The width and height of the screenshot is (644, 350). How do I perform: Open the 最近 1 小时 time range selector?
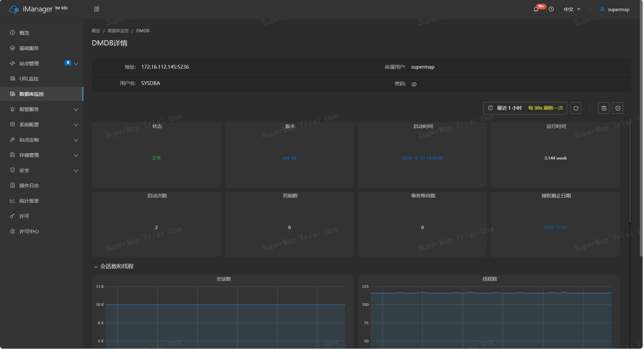point(509,108)
